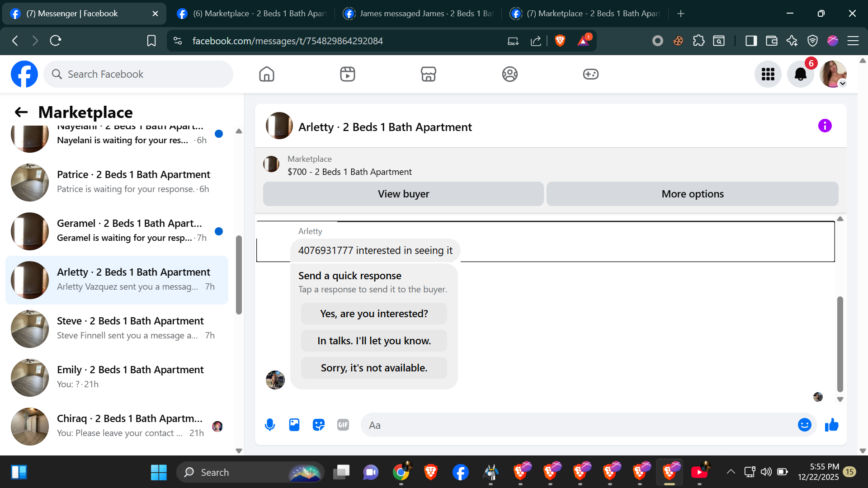Show hidden system tray icons chevron
This screenshot has height=488, width=868.
click(x=731, y=472)
